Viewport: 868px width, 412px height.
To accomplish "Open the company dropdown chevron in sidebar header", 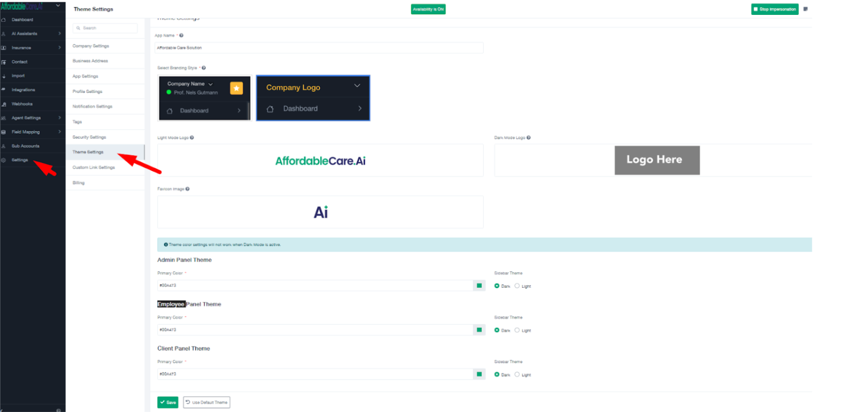I will pos(58,6).
